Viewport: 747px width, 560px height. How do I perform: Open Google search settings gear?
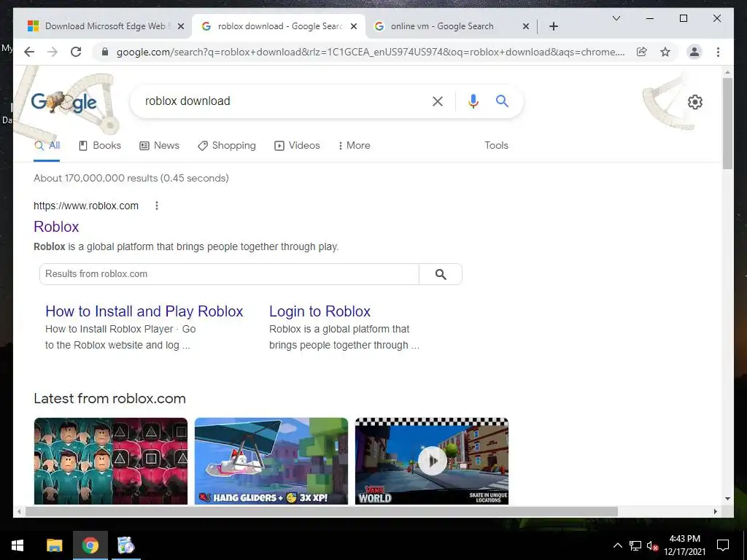[x=695, y=102]
